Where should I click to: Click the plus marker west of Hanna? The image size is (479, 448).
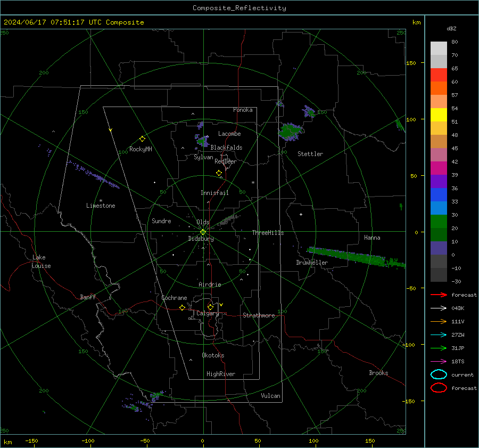[301, 214]
